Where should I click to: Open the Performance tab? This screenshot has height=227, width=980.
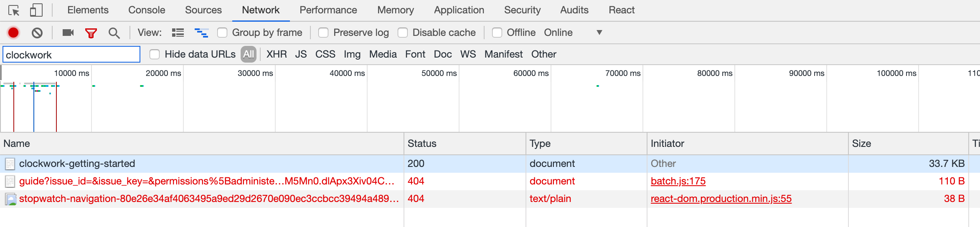[328, 10]
